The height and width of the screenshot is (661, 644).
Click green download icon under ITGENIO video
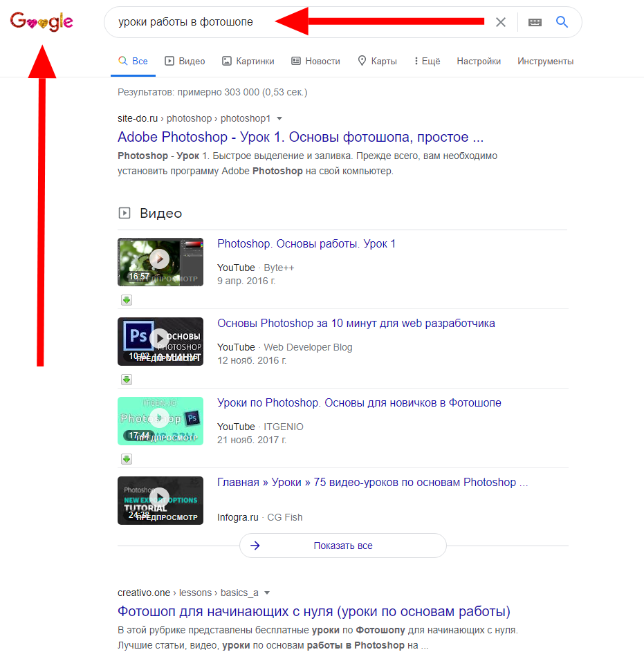[127, 459]
